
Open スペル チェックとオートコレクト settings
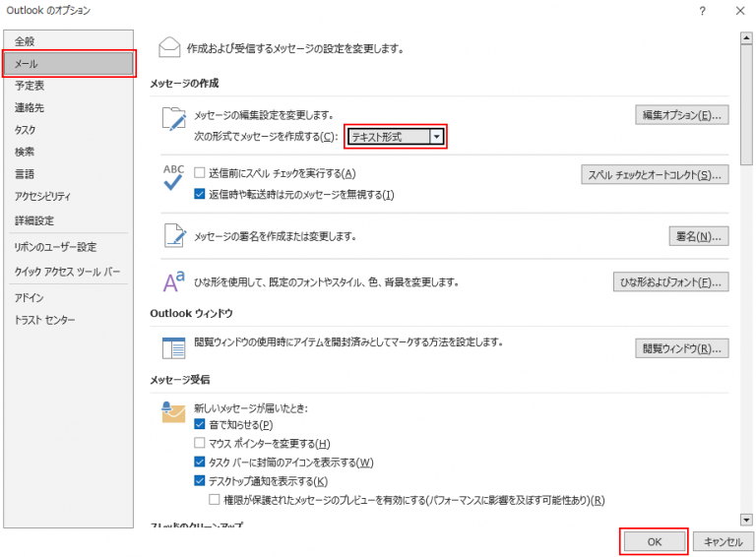(x=655, y=175)
